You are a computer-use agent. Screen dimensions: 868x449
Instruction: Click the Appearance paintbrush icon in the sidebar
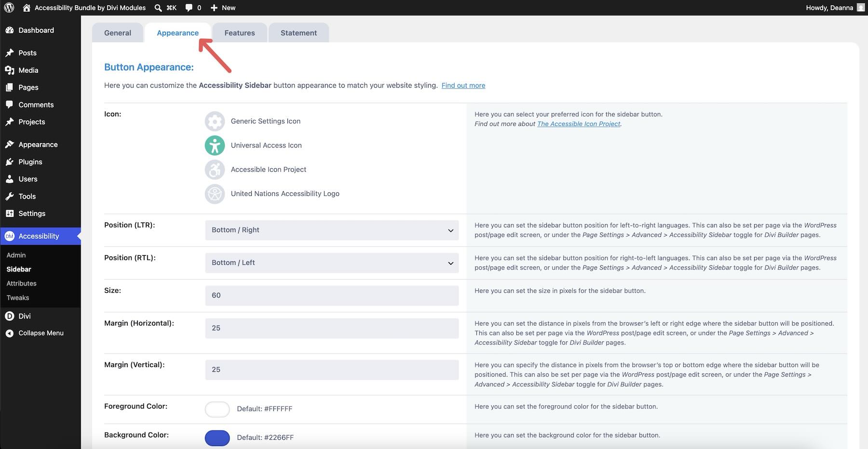pos(10,144)
